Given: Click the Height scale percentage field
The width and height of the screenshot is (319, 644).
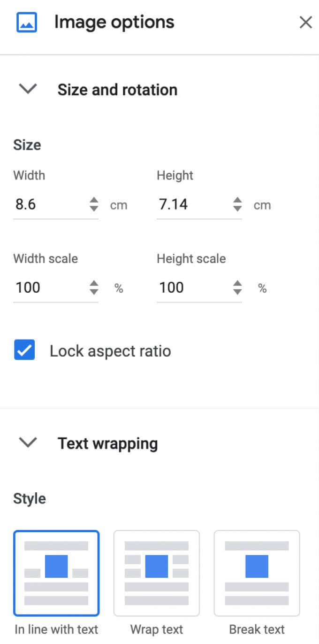Looking at the screenshot, I should point(192,287).
